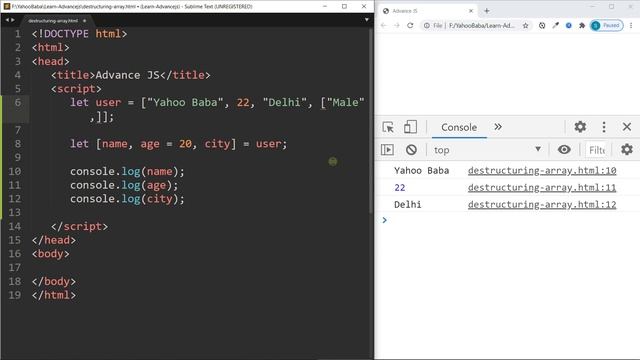This screenshot has width=640, height=360.
Task: Expand the more tabs chevron in DevTools
Action: [498, 127]
